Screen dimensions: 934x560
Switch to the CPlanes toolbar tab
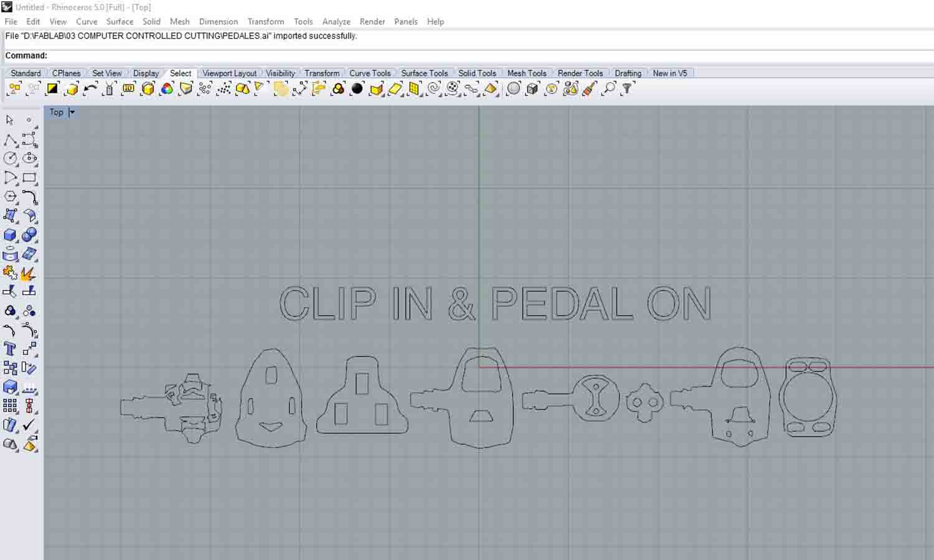[67, 73]
